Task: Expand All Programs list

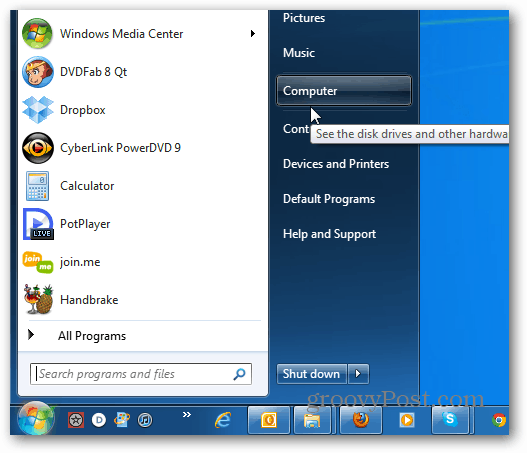Action: point(92,336)
